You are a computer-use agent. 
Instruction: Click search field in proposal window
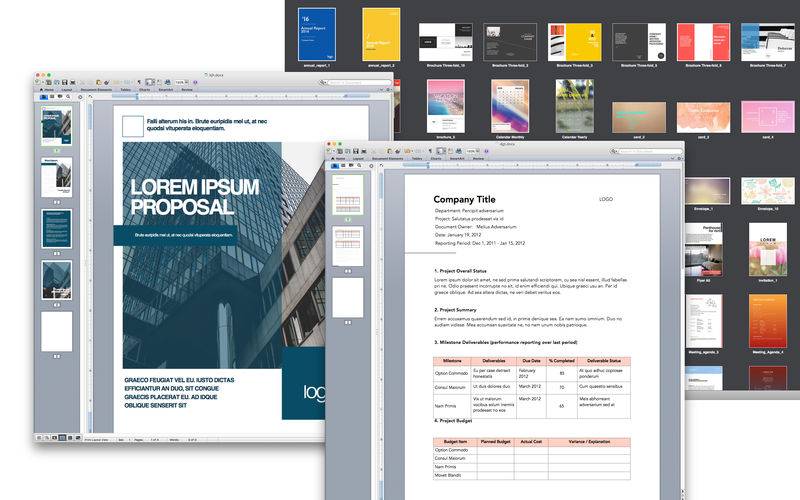click(x=360, y=83)
